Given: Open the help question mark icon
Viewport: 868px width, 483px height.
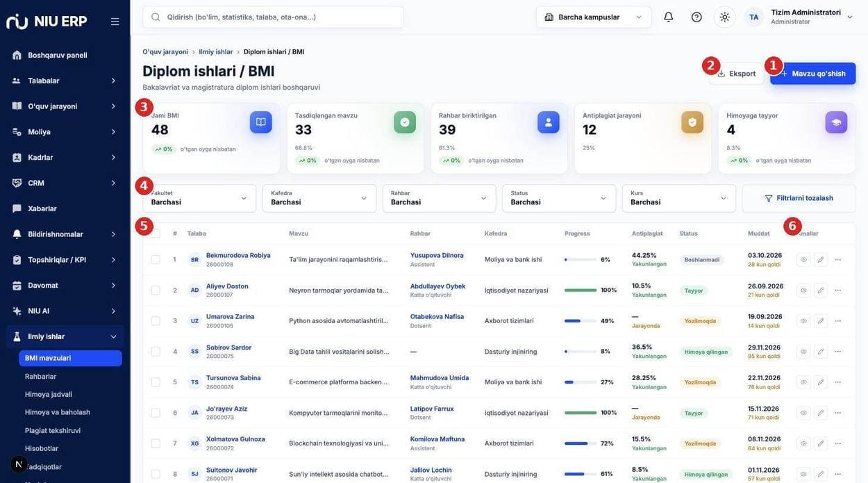Looking at the screenshot, I should 696,17.
